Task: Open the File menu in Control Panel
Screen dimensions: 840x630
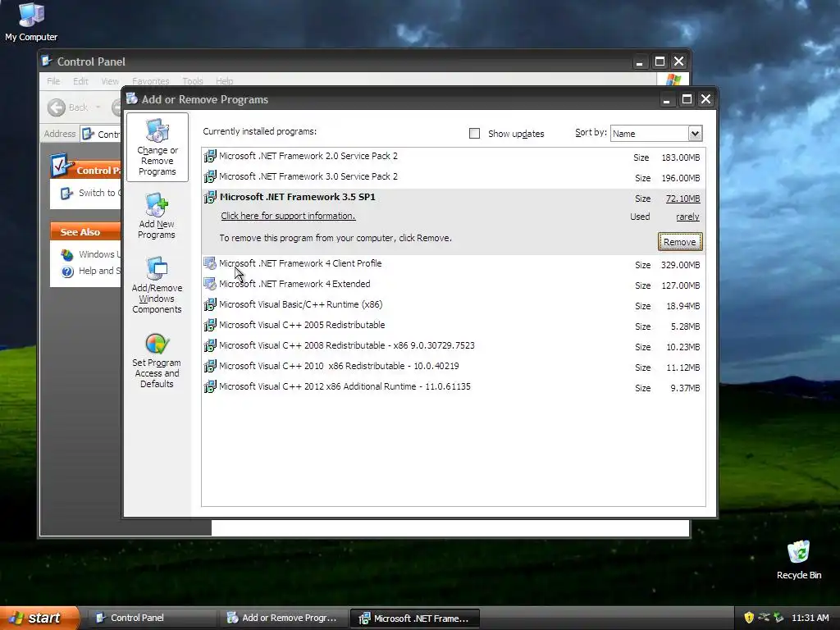Action: tap(53, 81)
